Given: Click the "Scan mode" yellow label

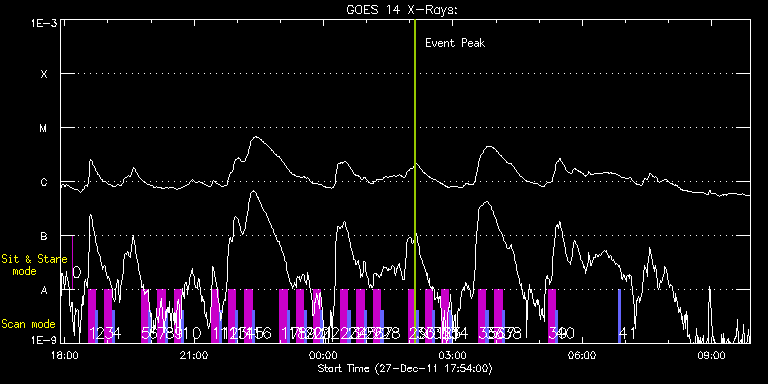Looking at the screenshot, I should point(28,324).
